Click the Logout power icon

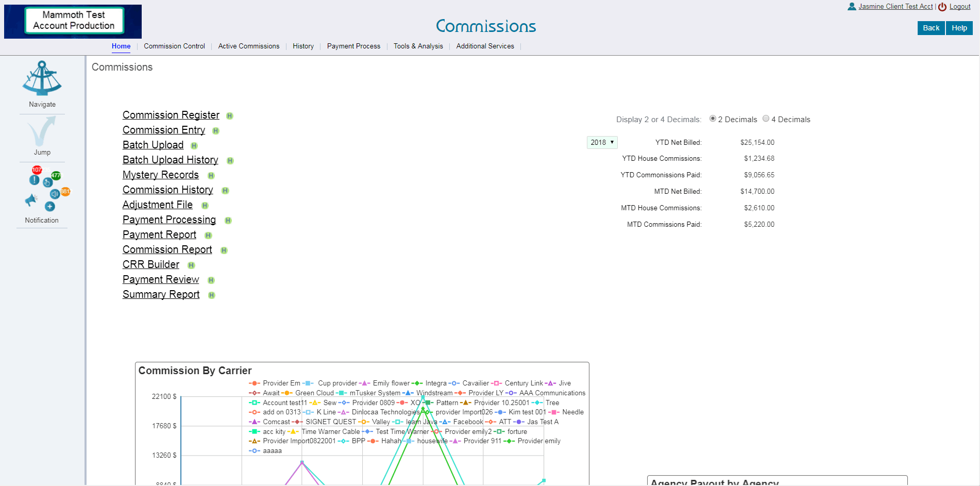(942, 7)
